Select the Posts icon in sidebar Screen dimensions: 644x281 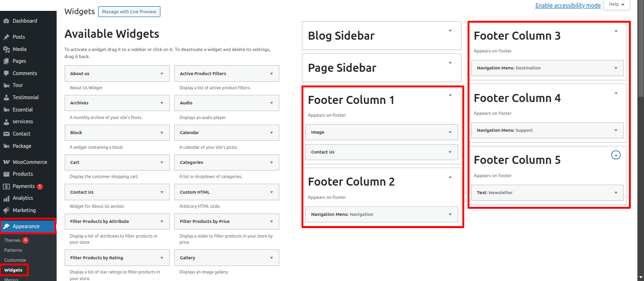(7, 37)
